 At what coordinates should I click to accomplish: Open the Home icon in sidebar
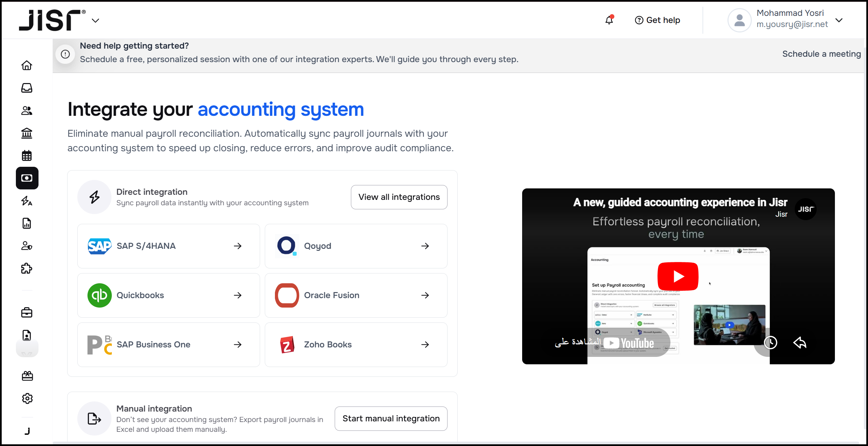27,65
